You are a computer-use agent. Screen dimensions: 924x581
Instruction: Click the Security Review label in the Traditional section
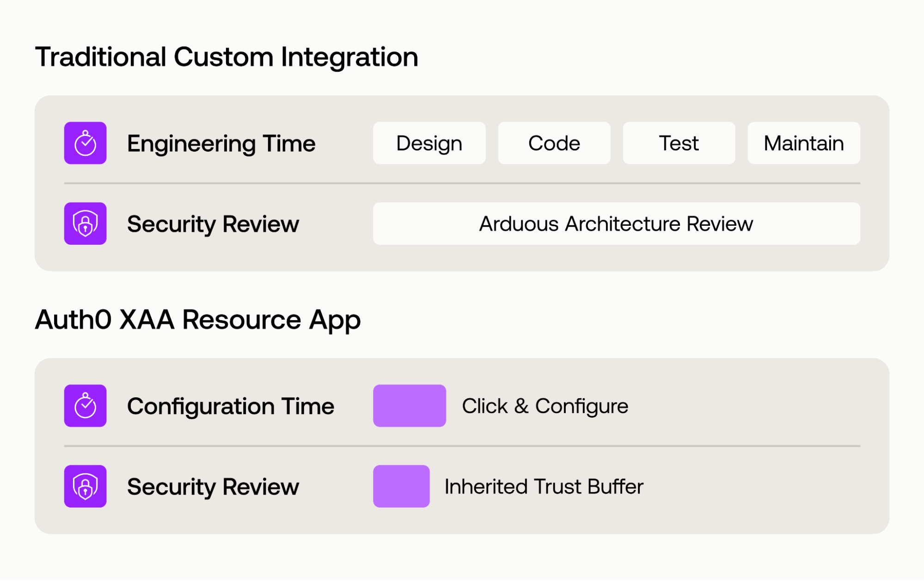[213, 224]
